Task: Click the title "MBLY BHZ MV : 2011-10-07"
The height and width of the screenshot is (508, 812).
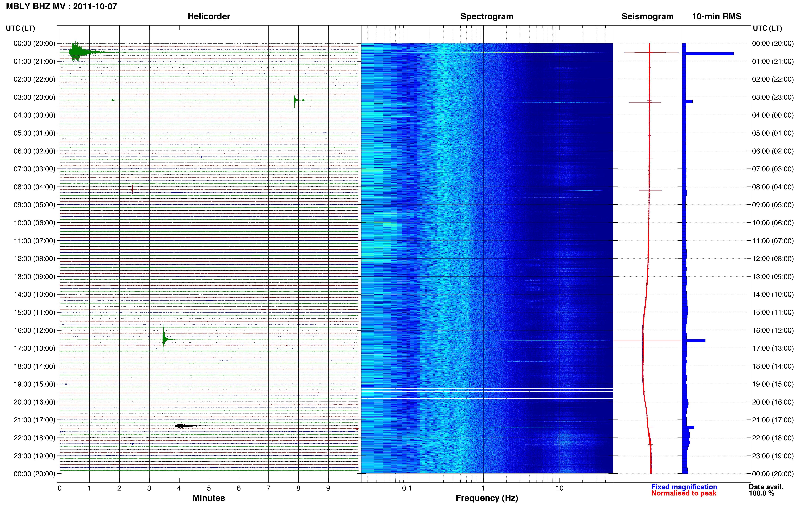Action: pyautogui.click(x=61, y=6)
